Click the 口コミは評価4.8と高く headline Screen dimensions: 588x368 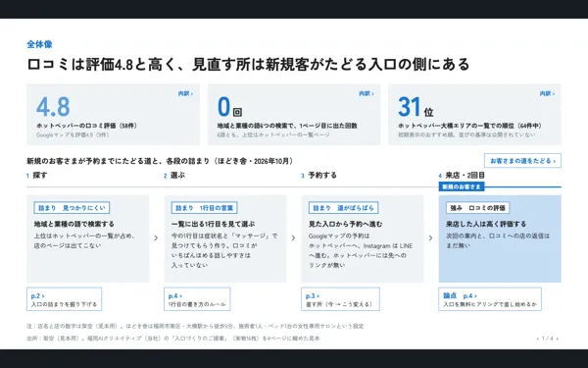[248, 64]
